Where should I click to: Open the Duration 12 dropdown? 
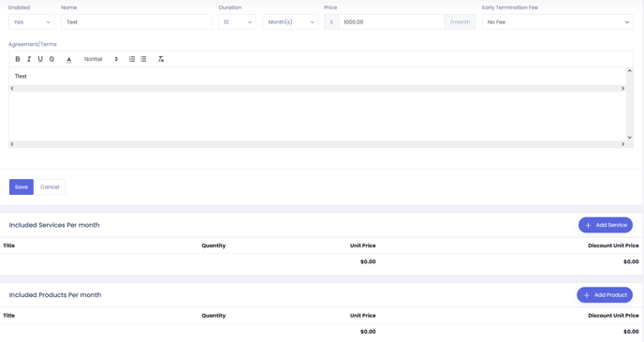click(x=237, y=22)
